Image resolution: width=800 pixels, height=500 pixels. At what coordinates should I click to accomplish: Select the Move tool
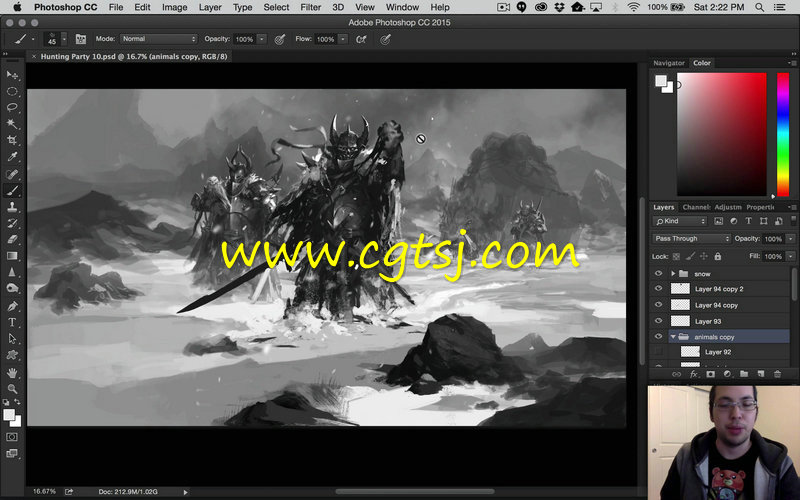click(12, 75)
